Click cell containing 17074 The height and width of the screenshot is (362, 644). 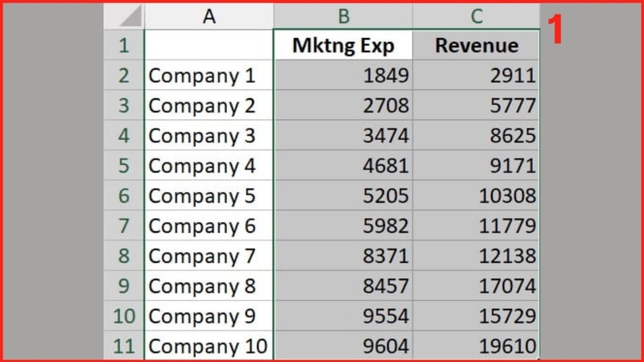coord(477,286)
